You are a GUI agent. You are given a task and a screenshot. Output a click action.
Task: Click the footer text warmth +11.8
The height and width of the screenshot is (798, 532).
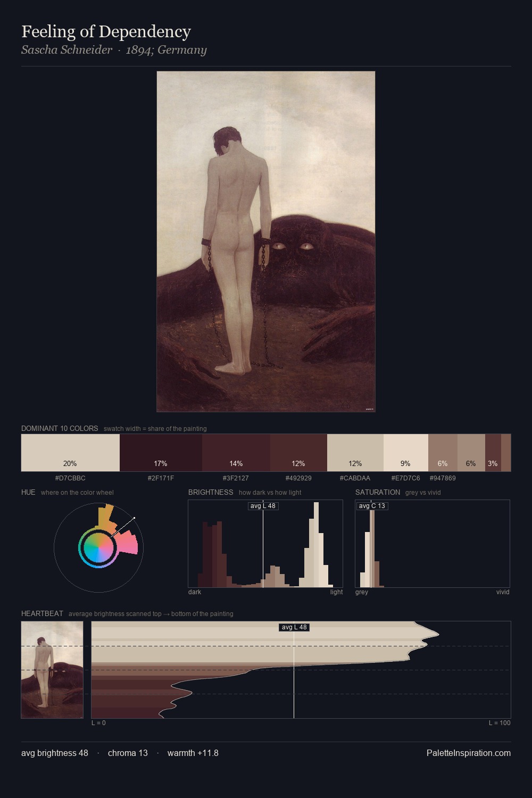(x=193, y=753)
